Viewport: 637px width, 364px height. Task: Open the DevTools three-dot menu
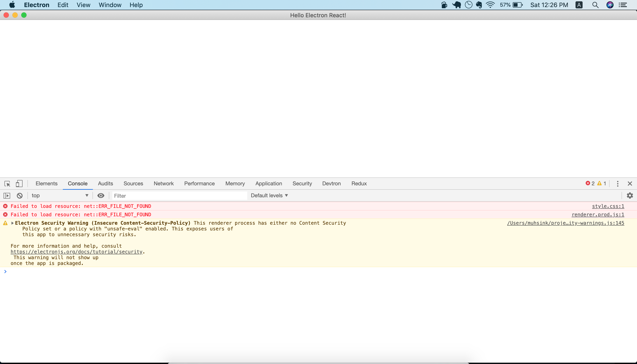[618, 184]
